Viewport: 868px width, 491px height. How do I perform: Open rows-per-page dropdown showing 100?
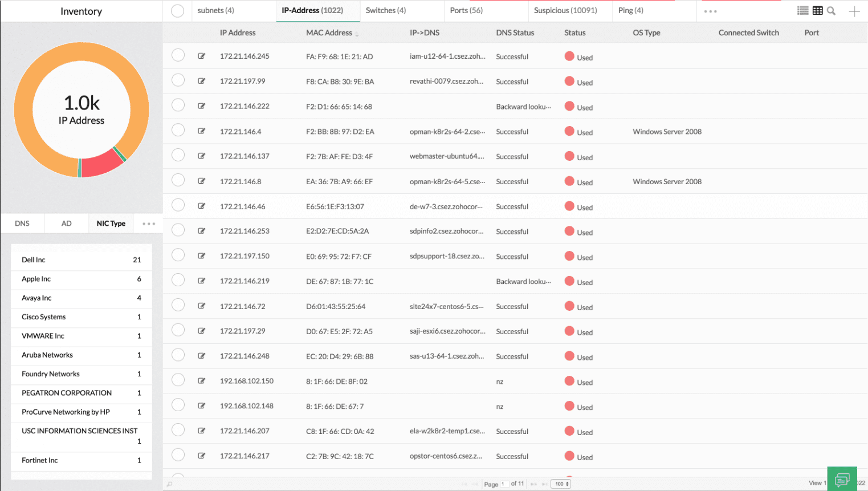point(561,484)
